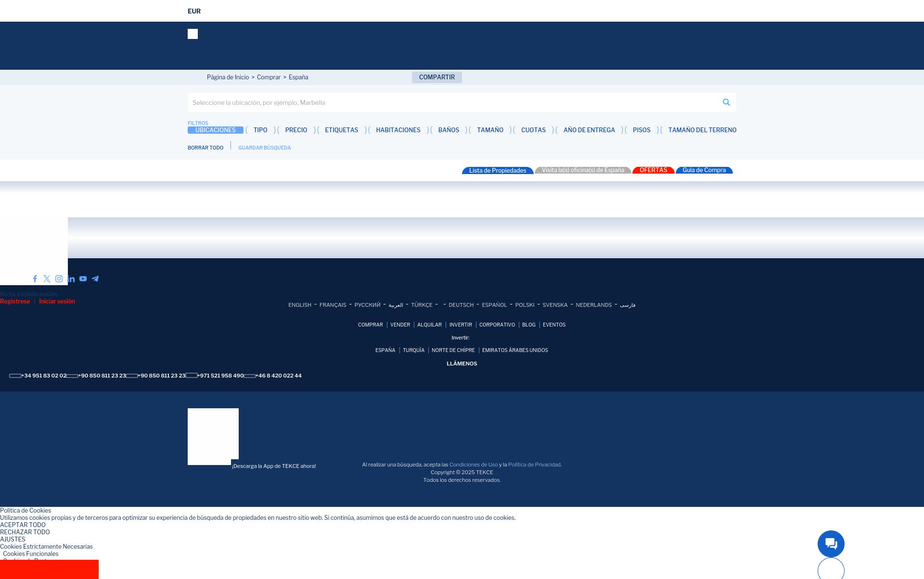The image size is (924, 579).
Task: Open the Guía de Compra tab
Action: coord(704,170)
